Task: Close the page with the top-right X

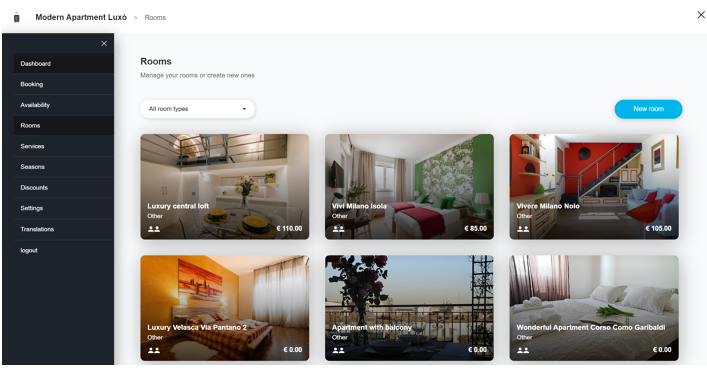Action: pos(701,15)
